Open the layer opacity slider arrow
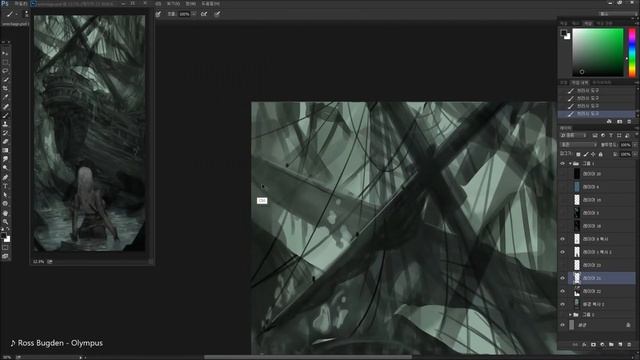Viewport: 640px width, 360px height. coord(635,145)
